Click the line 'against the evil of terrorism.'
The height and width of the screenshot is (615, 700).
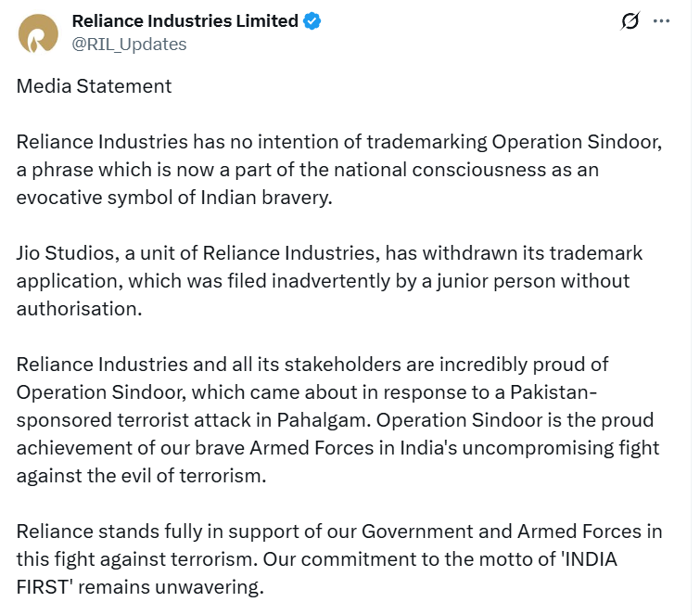coord(141,476)
